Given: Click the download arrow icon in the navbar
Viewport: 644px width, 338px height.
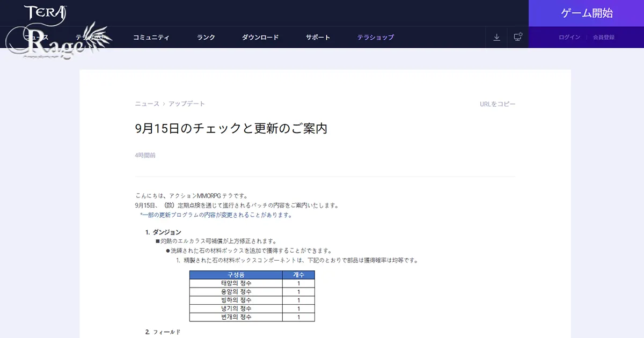Looking at the screenshot, I should (x=496, y=38).
